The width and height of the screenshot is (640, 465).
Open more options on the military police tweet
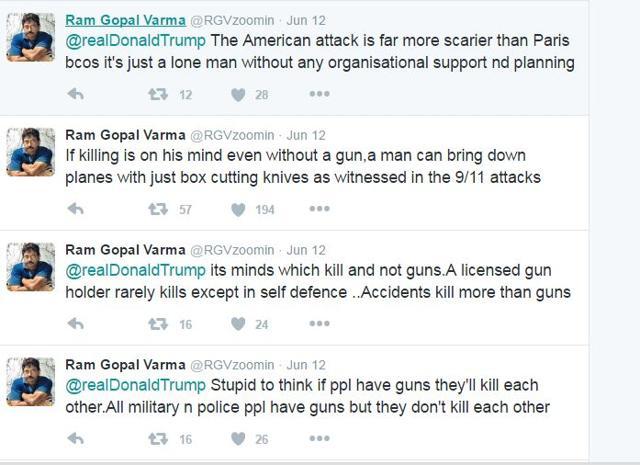pyautogui.click(x=319, y=439)
